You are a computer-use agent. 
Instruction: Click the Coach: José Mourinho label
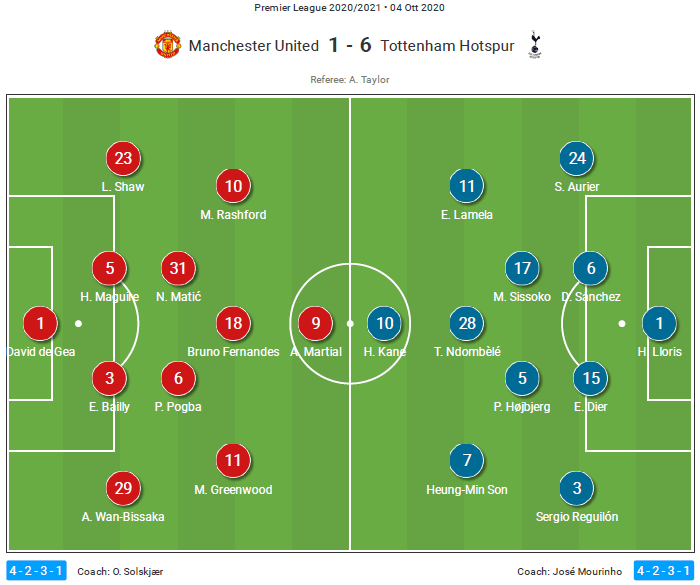point(569,571)
